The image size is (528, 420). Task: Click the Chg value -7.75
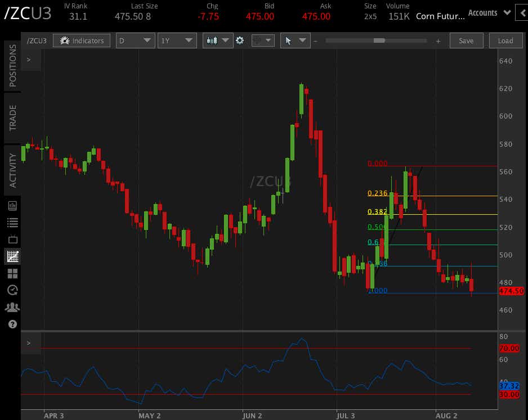point(208,16)
